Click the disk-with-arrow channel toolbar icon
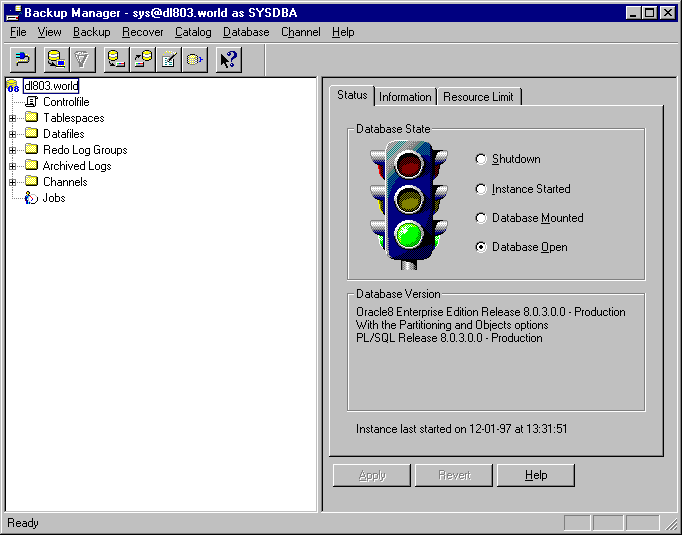 click(x=195, y=60)
